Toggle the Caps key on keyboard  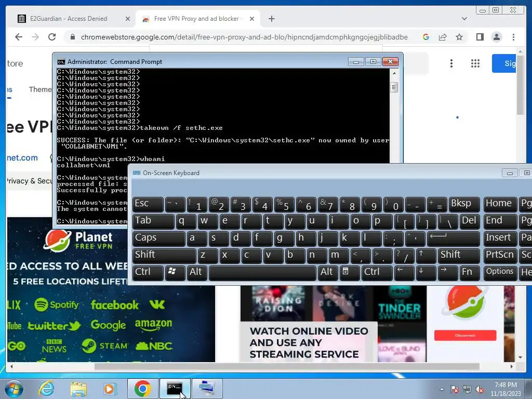coord(159,238)
